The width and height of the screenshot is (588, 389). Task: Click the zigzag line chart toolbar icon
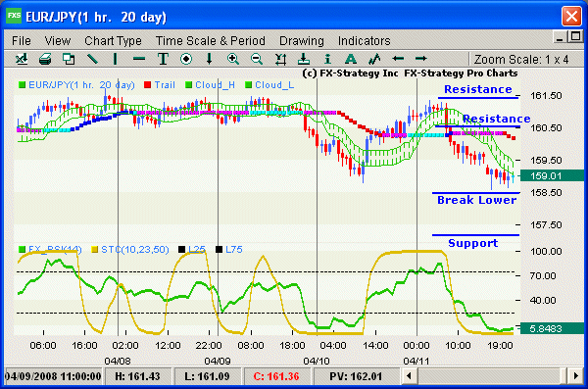[x=374, y=59]
